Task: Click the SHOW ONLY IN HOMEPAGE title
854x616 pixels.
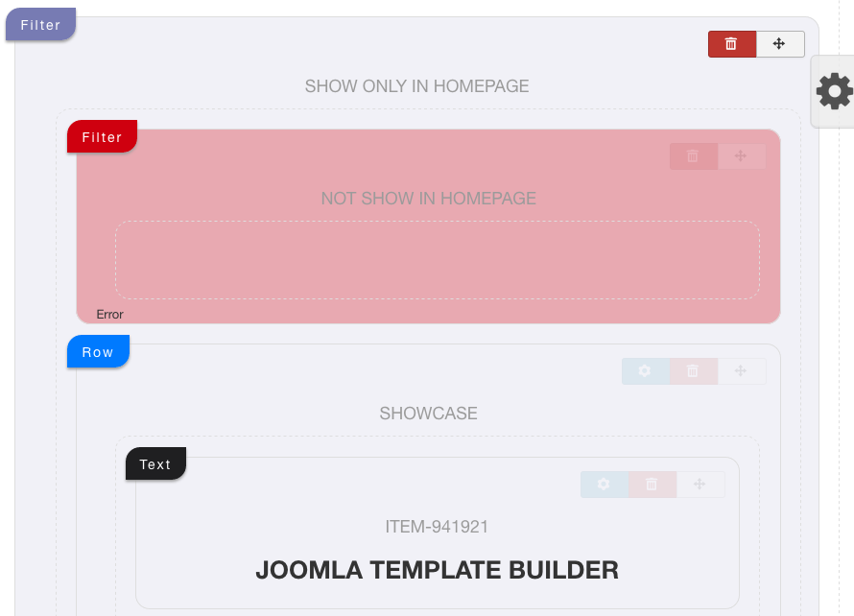Action: coord(416,86)
